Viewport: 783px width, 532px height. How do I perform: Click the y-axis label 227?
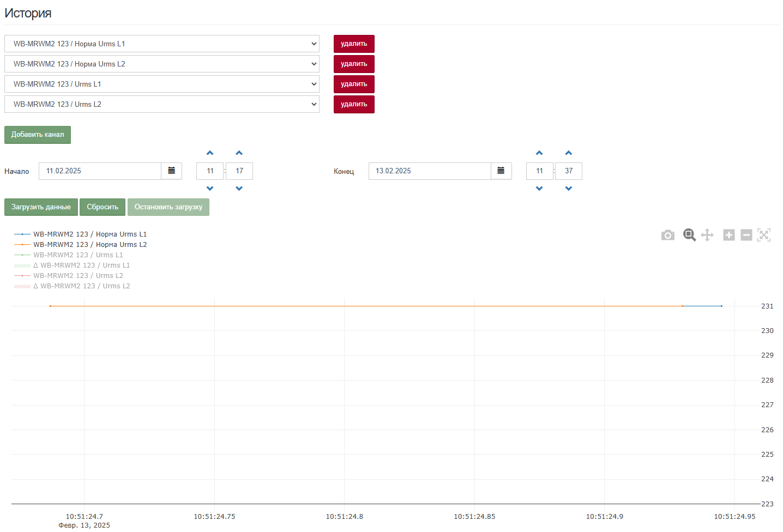tap(767, 405)
